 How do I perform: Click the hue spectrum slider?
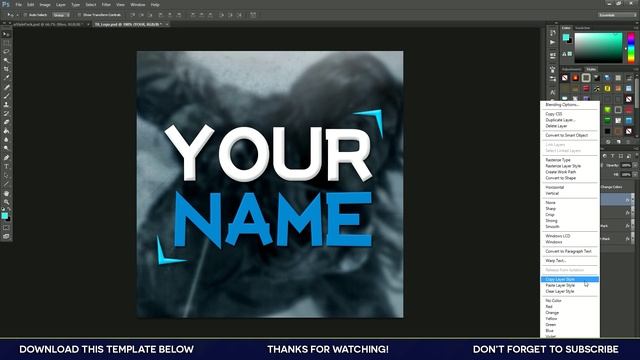(x=631, y=48)
